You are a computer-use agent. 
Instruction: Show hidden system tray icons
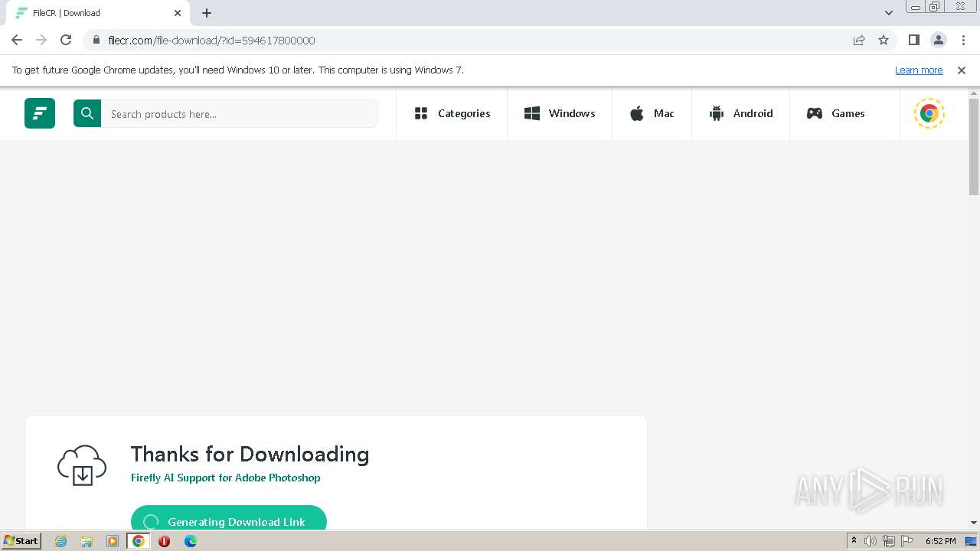click(x=854, y=541)
